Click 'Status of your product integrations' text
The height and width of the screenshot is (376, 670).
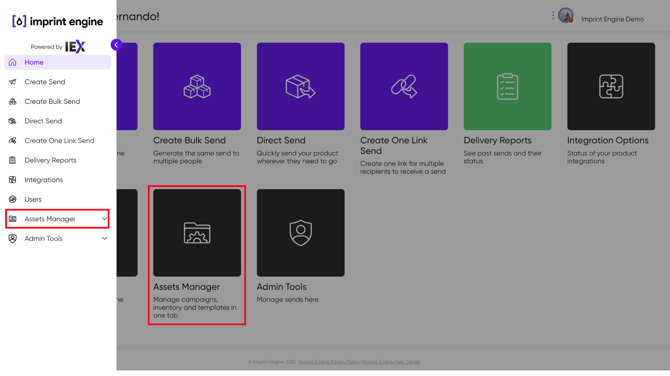click(602, 157)
